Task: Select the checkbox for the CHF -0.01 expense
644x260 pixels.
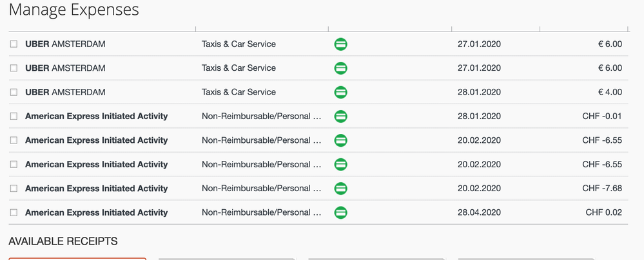Action: [14, 116]
